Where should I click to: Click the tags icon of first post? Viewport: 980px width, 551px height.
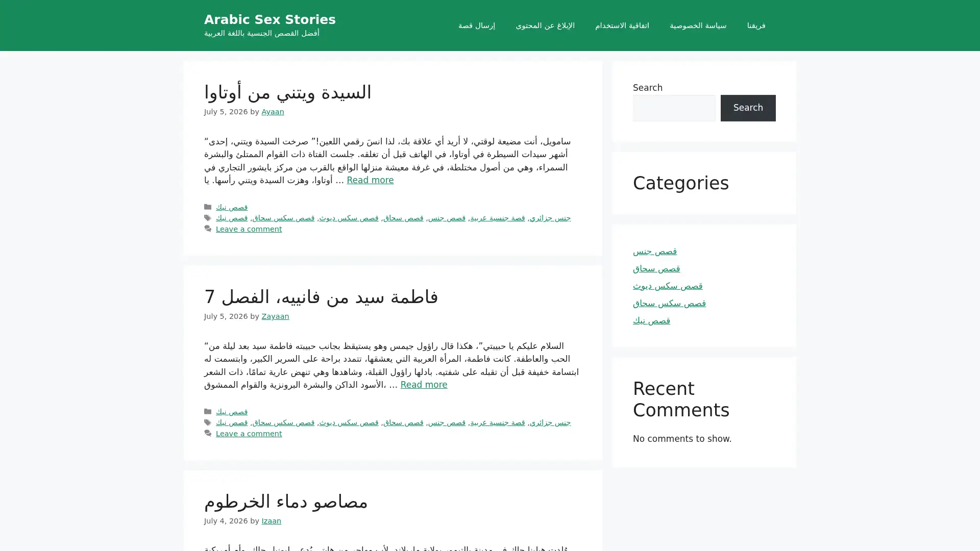point(208,218)
